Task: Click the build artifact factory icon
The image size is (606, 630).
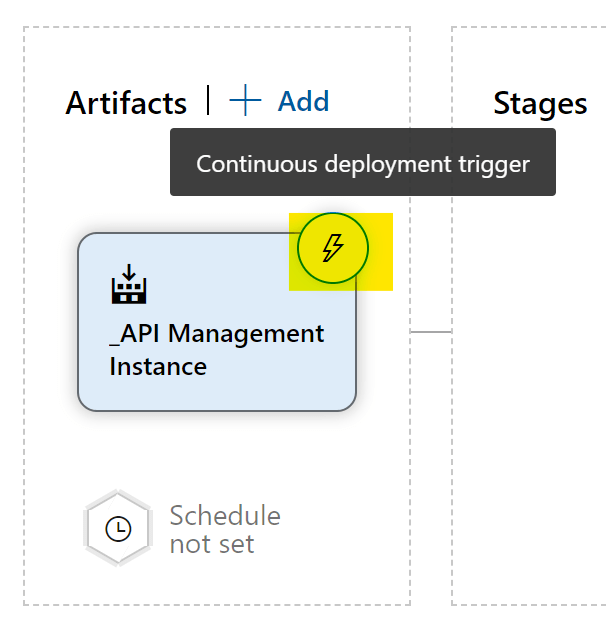Action: pyautogui.click(x=128, y=287)
